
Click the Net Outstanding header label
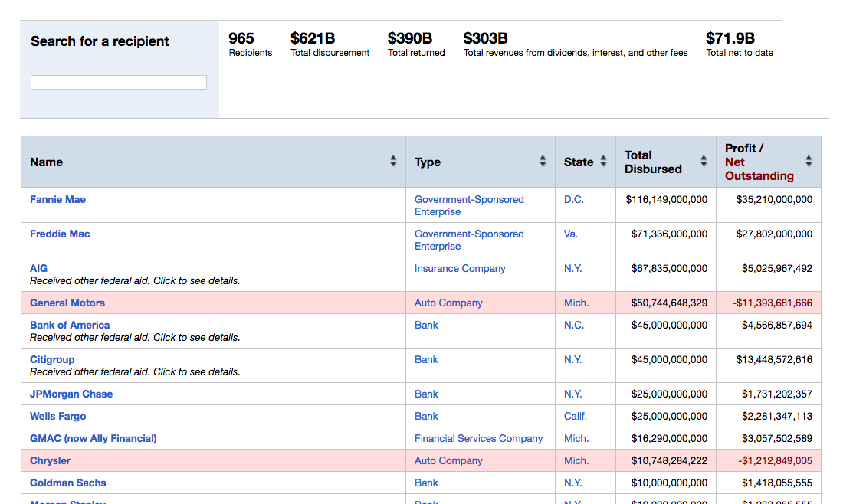pos(759,169)
